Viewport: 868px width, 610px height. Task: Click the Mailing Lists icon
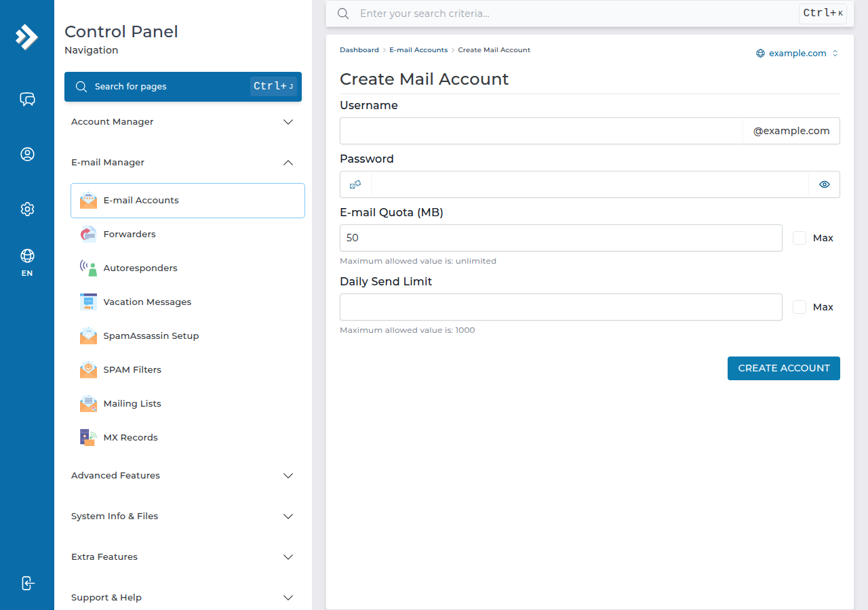pos(88,403)
